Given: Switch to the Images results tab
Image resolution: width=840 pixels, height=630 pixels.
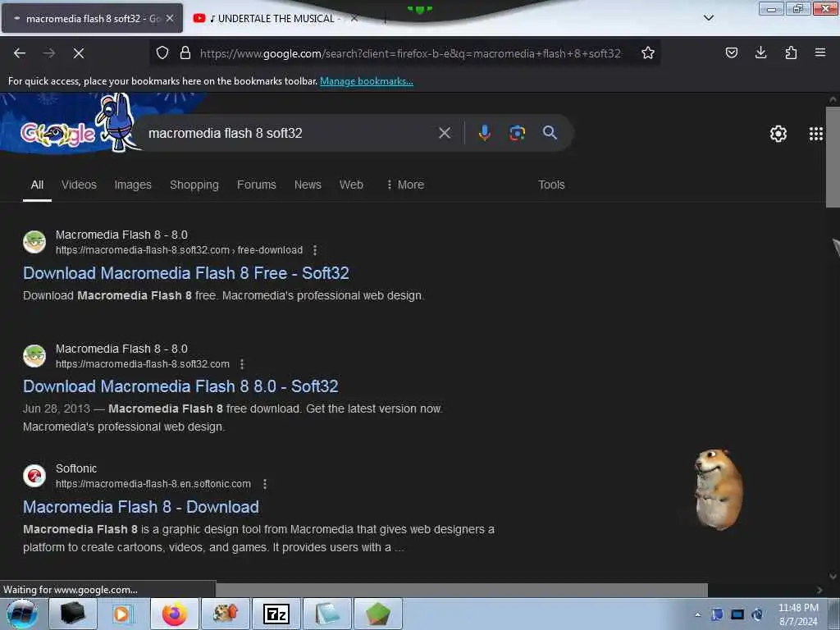Looking at the screenshot, I should click(133, 185).
